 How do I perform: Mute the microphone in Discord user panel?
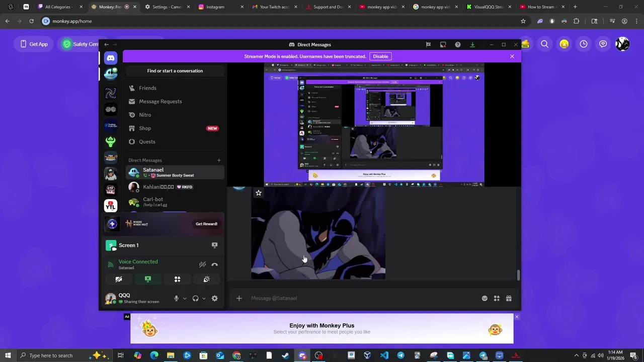[x=176, y=298]
